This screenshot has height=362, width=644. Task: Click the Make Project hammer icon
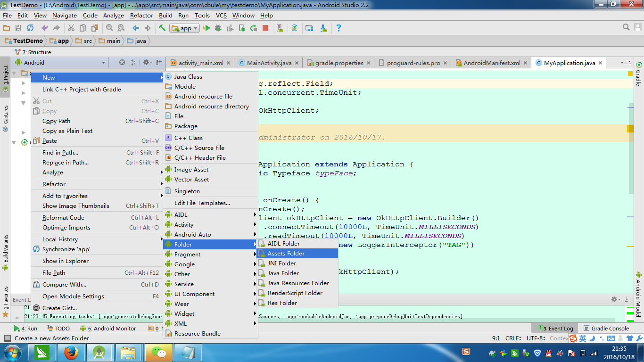click(162, 28)
